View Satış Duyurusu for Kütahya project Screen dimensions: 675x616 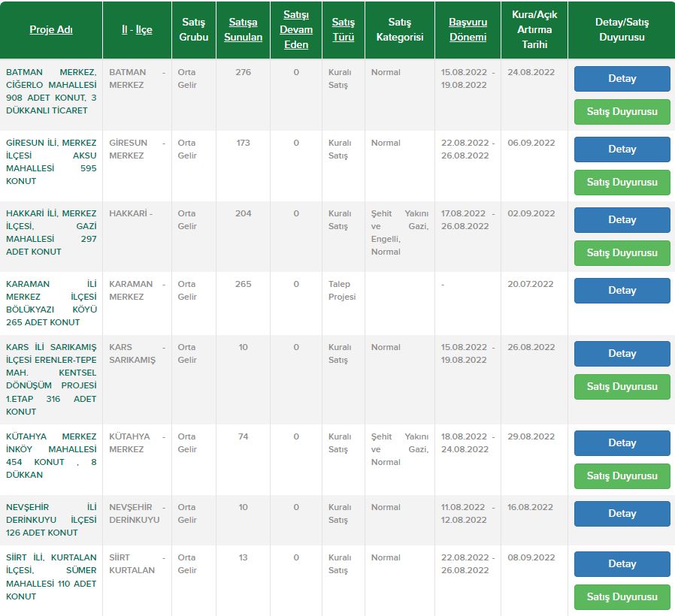click(622, 476)
